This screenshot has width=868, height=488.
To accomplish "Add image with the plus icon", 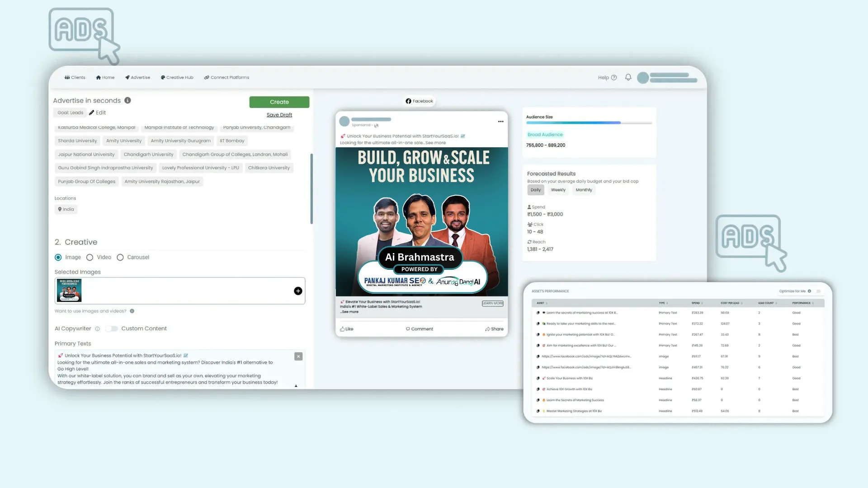I will pos(297,291).
